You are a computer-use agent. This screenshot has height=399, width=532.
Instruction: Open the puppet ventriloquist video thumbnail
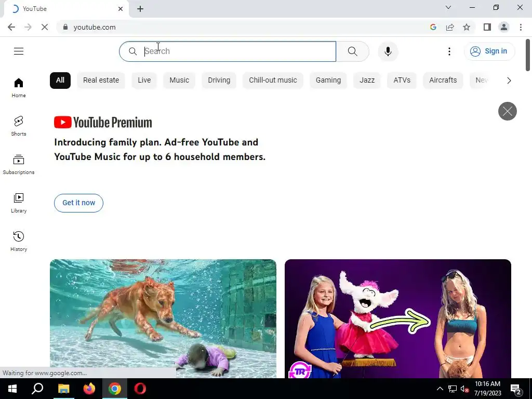[x=397, y=318]
